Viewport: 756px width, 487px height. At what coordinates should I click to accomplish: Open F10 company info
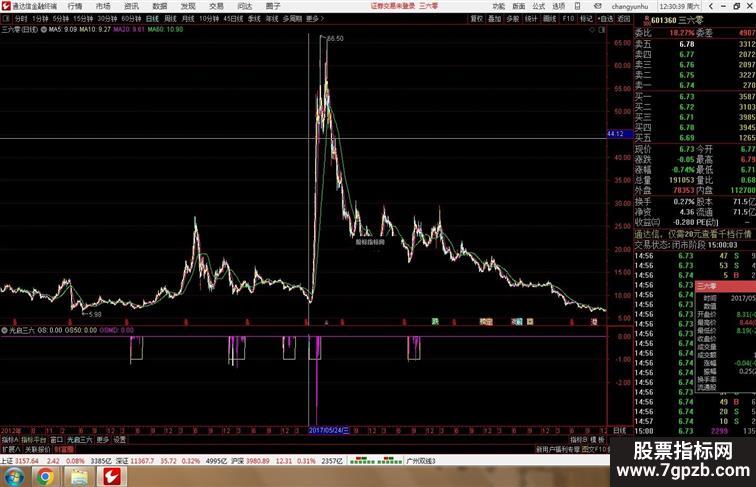point(568,19)
